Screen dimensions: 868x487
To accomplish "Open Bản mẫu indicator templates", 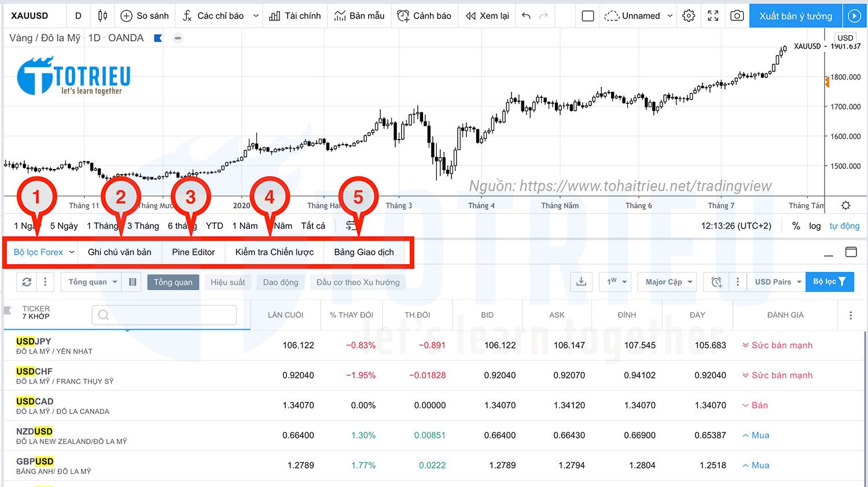I will pyautogui.click(x=359, y=16).
